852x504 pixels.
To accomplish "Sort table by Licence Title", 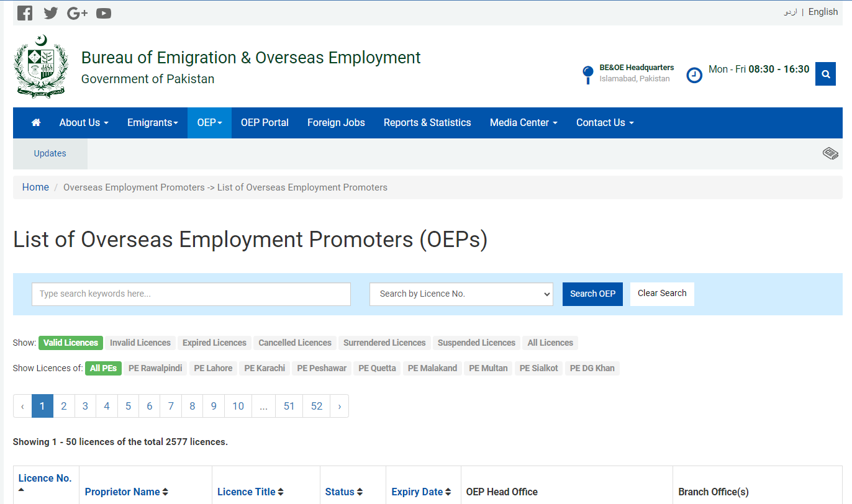I will (250, 492).
